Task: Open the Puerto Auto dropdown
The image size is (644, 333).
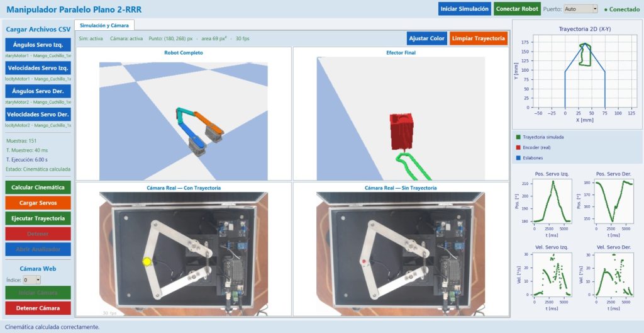Action: 580,9
